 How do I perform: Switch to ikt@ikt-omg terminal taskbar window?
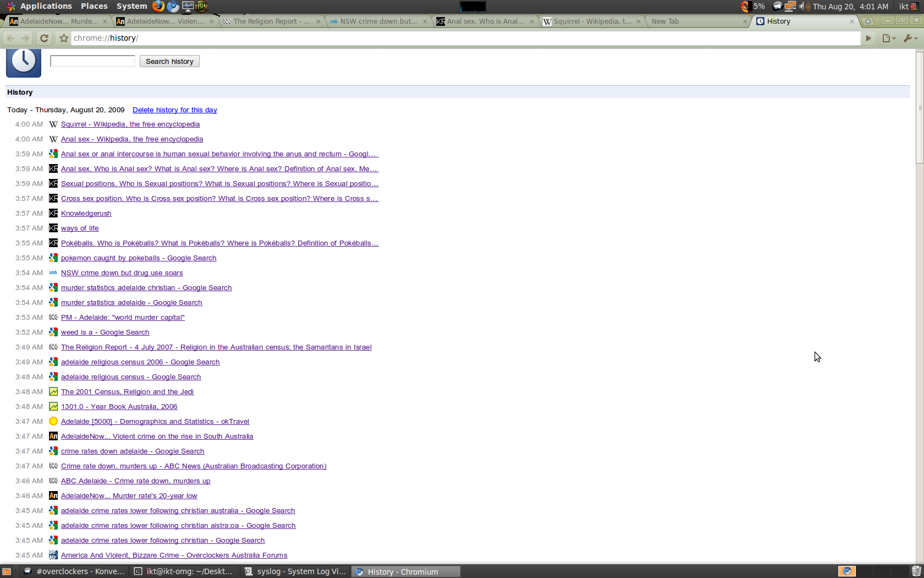pyautogui.click(x=185, y=571)
